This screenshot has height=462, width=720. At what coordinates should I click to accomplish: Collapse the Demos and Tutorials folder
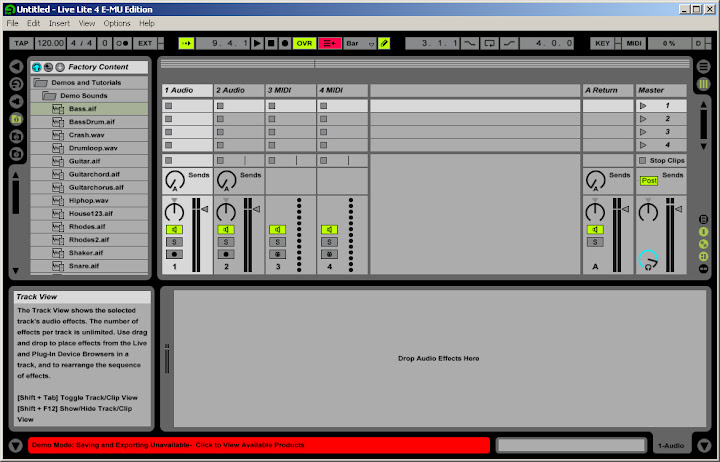[x=40, y=83]
